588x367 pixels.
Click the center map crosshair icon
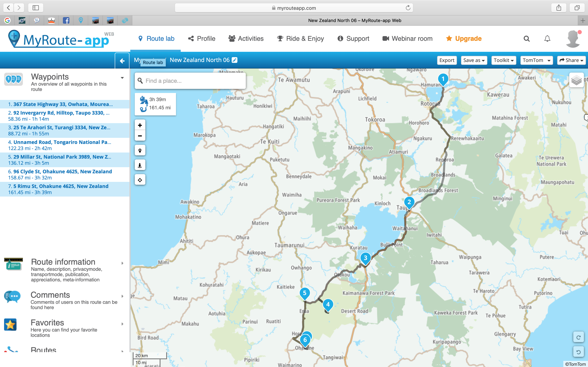pos(140,180)
